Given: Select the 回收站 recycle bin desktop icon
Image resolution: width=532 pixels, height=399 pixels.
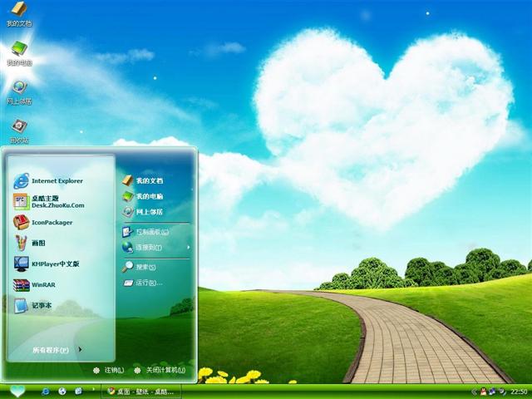Looking at the screenshot, I should pyautogui.click(x=19, y=131).
